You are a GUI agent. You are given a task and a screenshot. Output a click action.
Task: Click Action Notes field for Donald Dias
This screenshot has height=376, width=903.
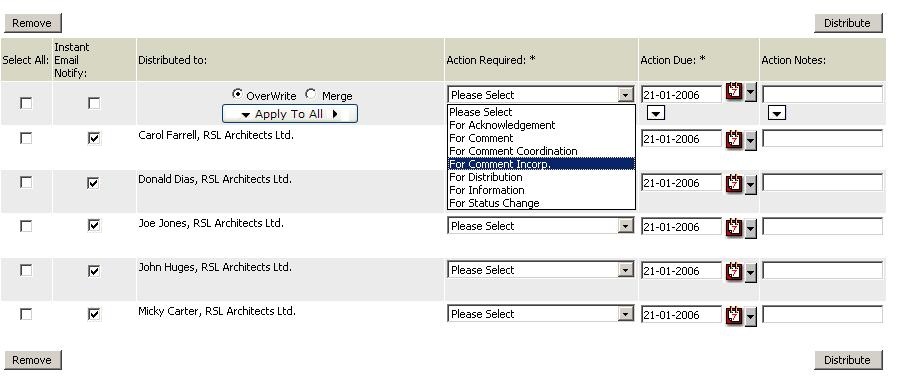pyautogui.click(x=822, y=183)
